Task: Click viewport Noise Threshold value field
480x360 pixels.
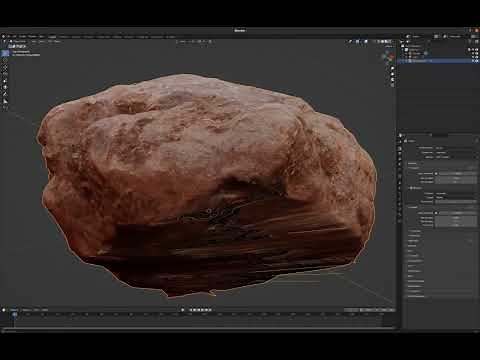Action: [458, 174]
